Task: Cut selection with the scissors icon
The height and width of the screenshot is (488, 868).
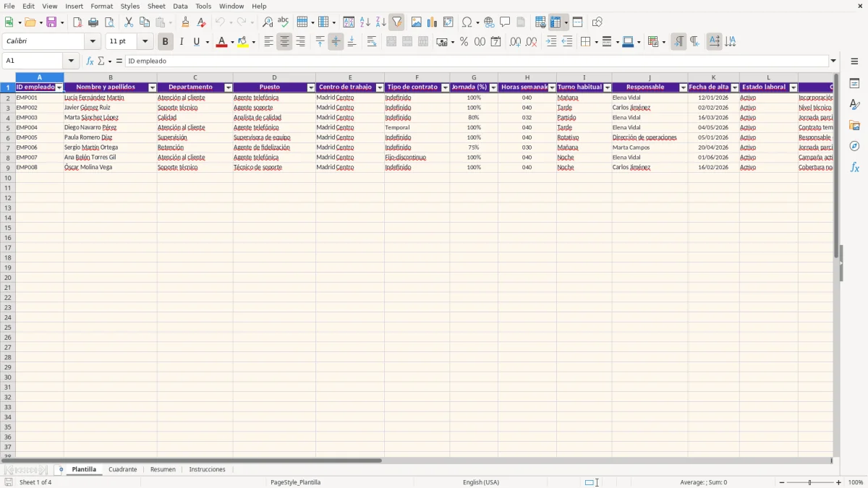Action: tap(129, 22)
